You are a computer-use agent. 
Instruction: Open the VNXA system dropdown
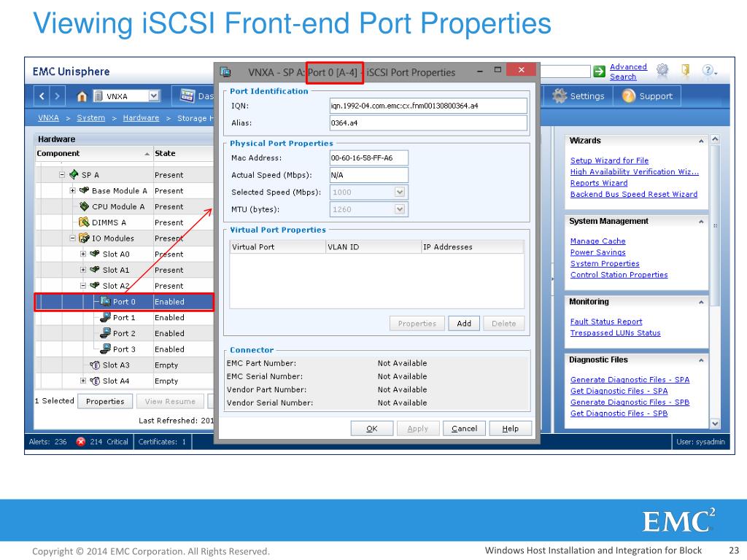tap(153, 96)
